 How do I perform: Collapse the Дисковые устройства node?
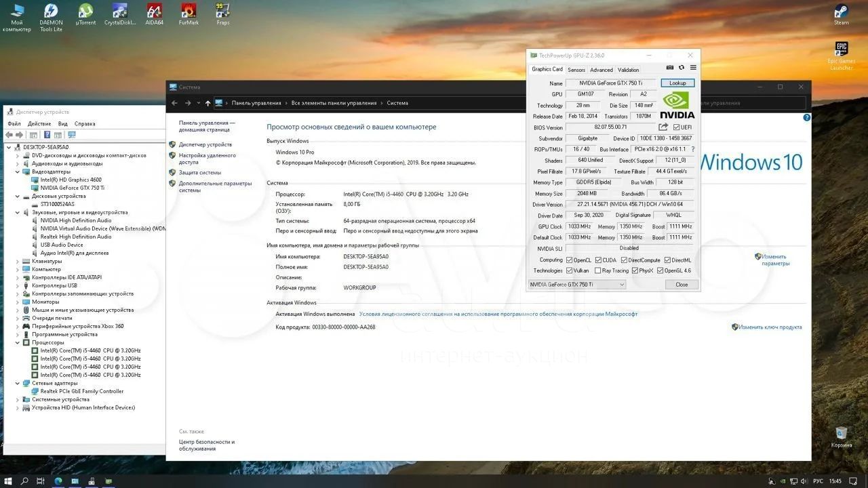tap(18, 196)
